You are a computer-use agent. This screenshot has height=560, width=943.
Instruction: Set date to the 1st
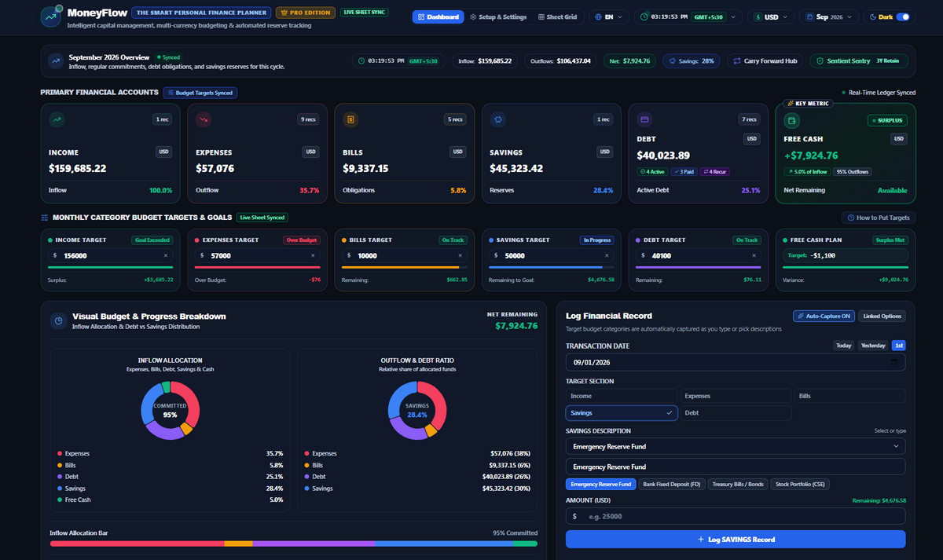pos(898,346)
